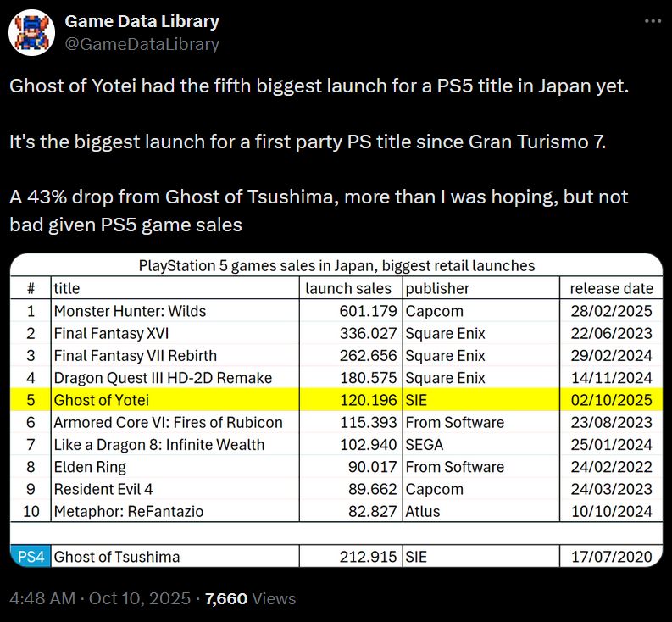Click the 'launch sales' column header
The width and height of the screenshot is (672, 622).
pyautogui.click(x=348, y=288)
